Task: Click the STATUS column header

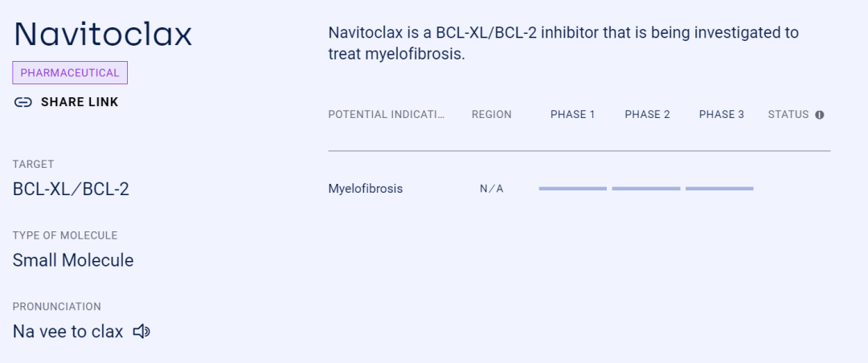Action: pos(788,115)
